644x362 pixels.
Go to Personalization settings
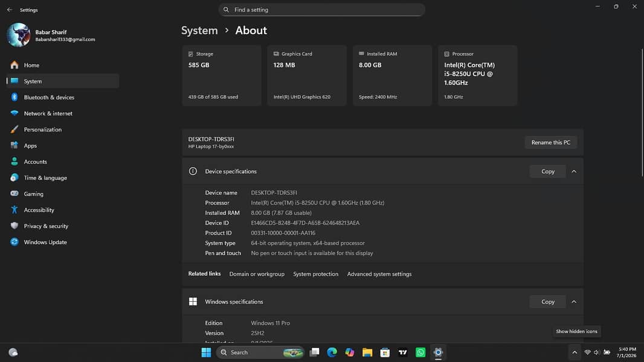point(63,130)
